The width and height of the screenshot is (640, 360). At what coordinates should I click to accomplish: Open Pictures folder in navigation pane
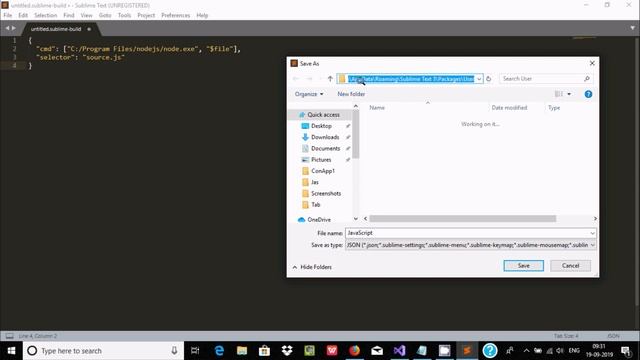tap(321, 160)
